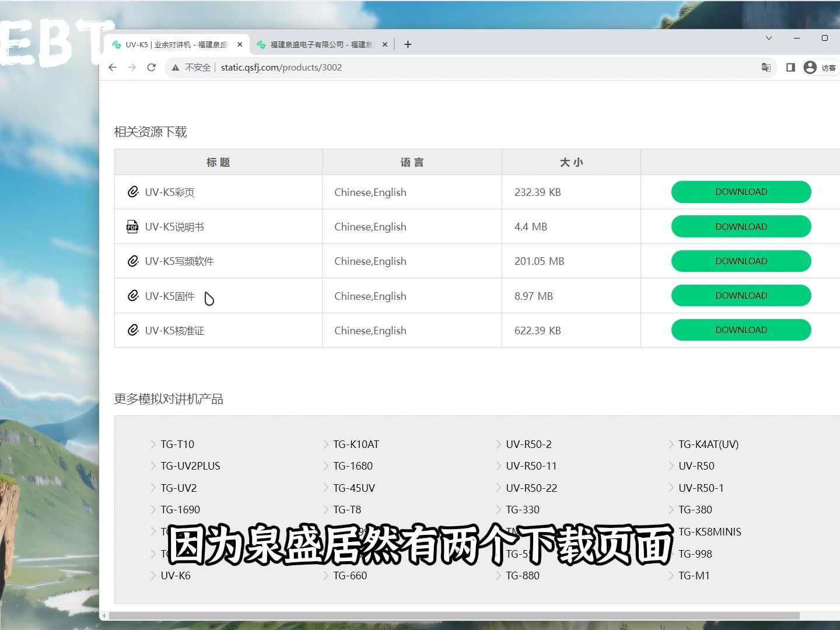This screenshot has height=630, width=840.
Task: Click PDF icon beside UV-K5说明书
Action: (x=133, y=226)
